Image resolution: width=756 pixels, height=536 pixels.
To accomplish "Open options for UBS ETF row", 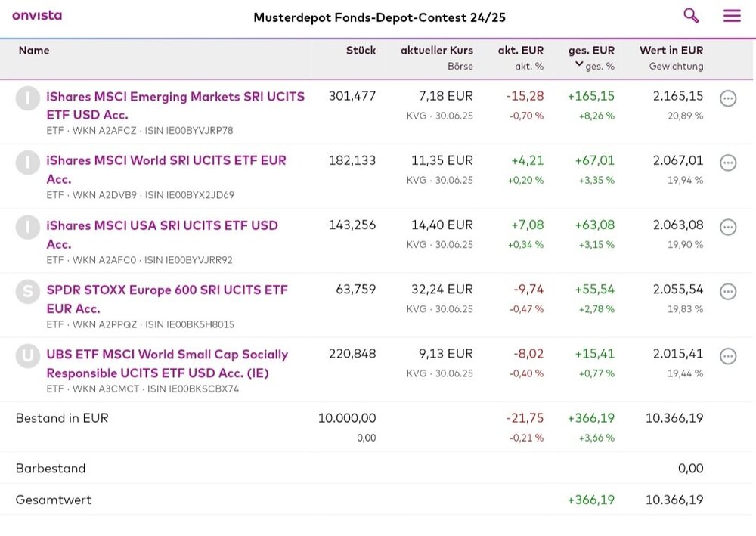I will (728, 356).
